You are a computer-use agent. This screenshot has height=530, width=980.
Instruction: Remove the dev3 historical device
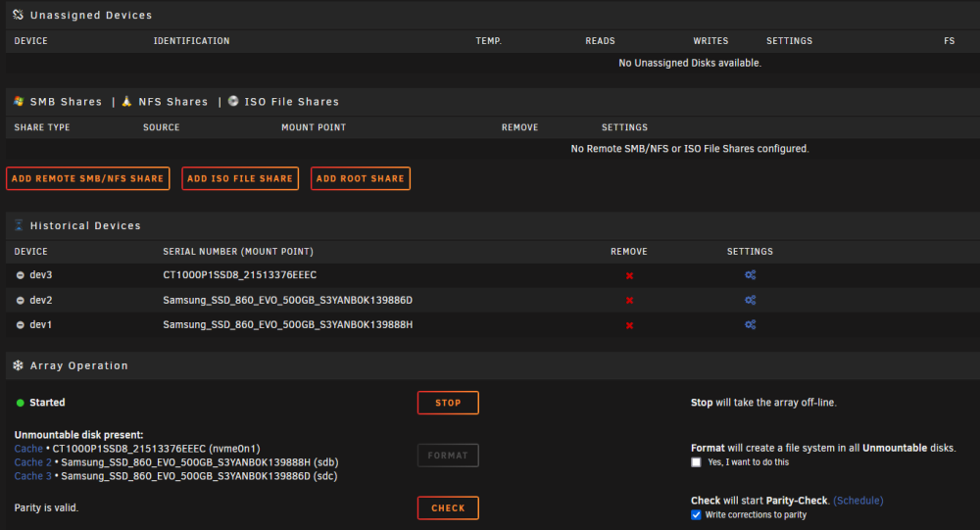[629, 275]
